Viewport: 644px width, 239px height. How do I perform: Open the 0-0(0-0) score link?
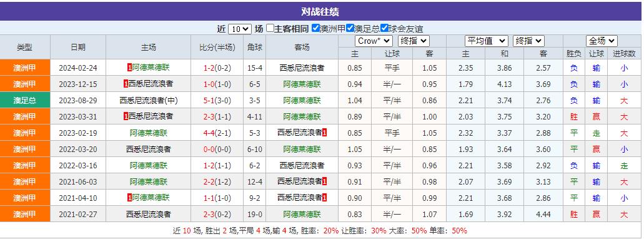click(217, 150)
